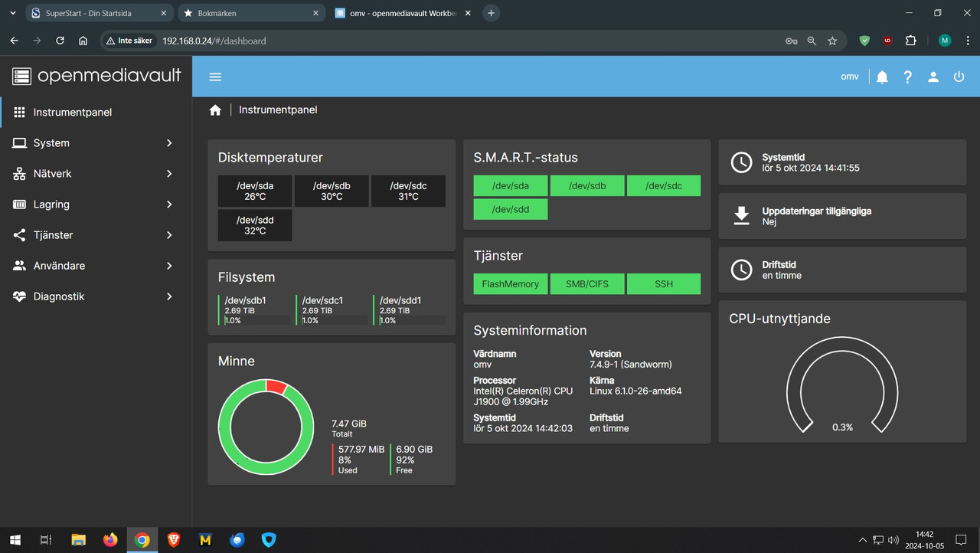Viewport: 980px width, 553px height.
Task: Select Instrumentpanel in the sidebar
Action: tap(96, 112)
